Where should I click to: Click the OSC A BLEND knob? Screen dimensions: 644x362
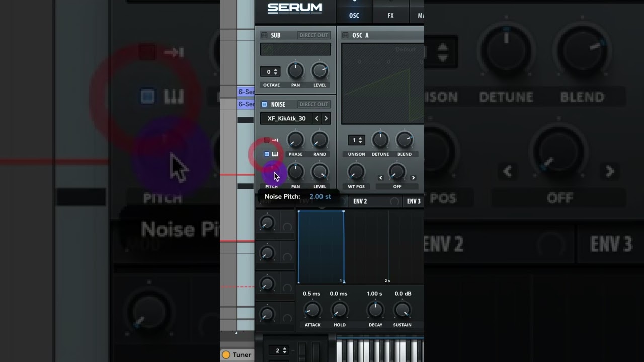point(405,140)
